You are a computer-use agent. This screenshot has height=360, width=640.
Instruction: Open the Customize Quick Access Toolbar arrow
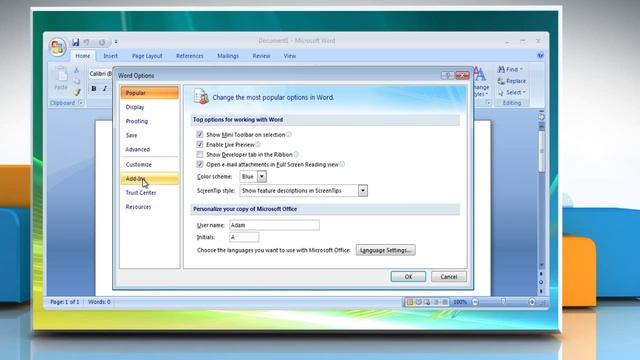click(116, 42)
